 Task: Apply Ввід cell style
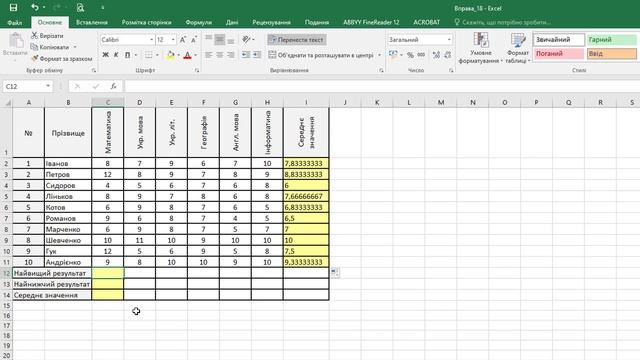click(x=611, y=53)
